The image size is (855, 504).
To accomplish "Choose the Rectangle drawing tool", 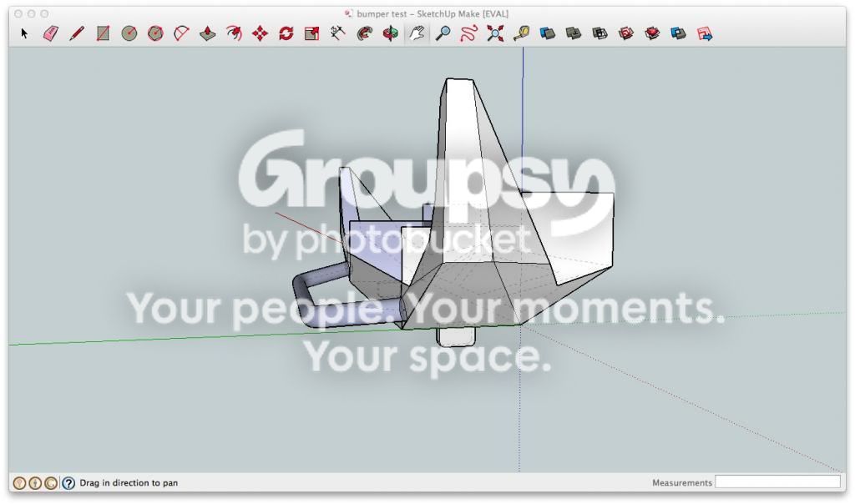I will pos(103,33).
